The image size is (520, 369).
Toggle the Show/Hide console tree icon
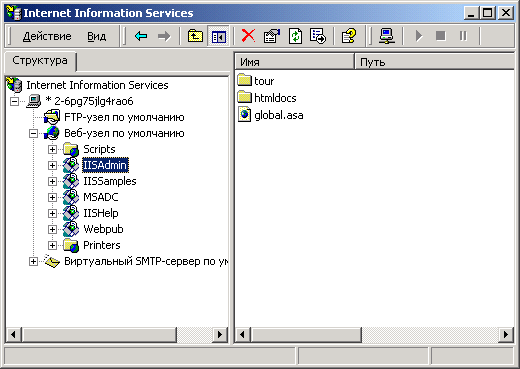pyautogui.click(x=218, y=36)
